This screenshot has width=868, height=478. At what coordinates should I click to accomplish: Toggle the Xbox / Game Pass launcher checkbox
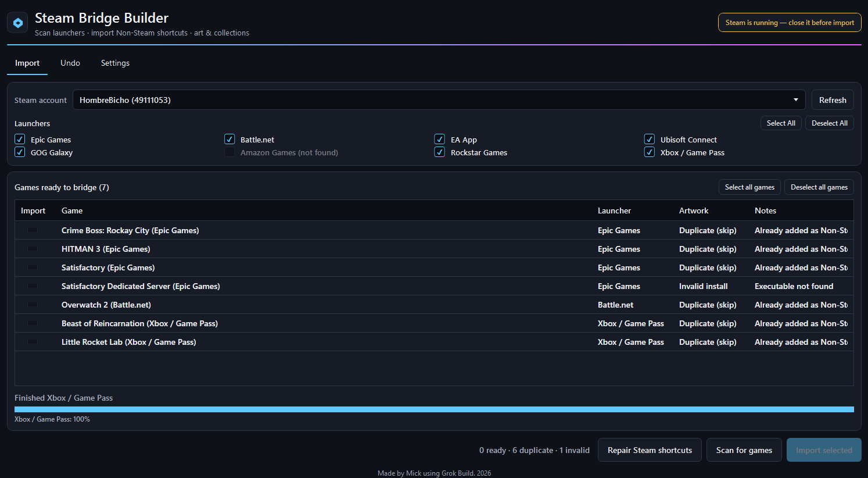650,152
